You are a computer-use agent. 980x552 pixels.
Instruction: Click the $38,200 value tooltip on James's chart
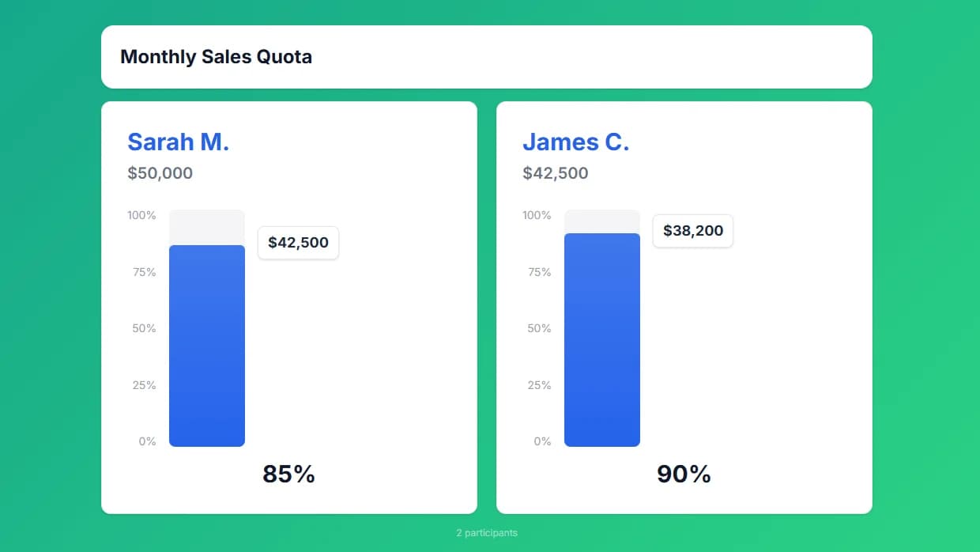[692, 231]
